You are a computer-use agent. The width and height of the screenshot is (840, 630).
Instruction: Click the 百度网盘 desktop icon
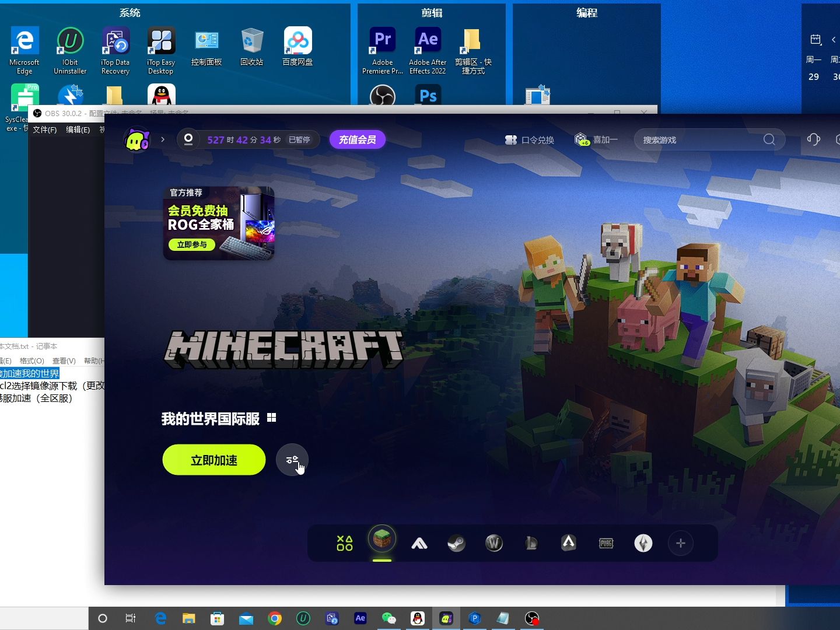(297, 47)
